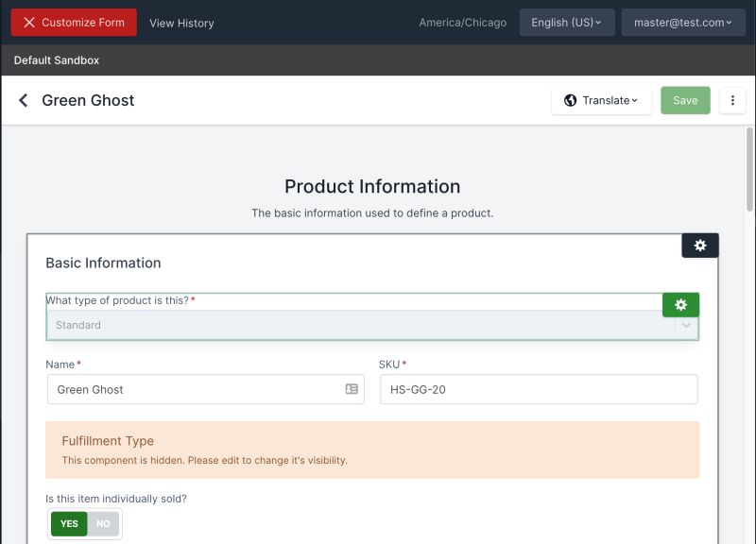Click the back arrow beside Green Ghost
This screenshot has height=544, width=756.
point(23,100)
